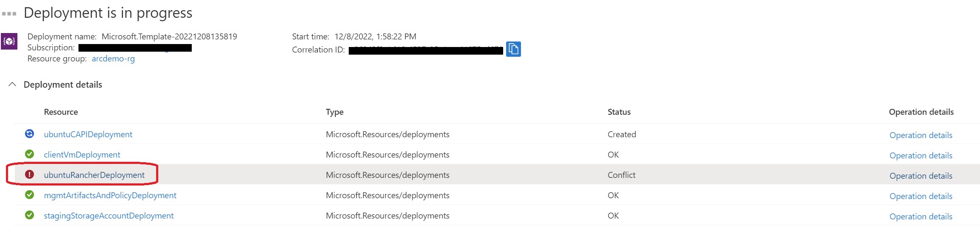Select the OK status of stagingStorageAccountDeployment

point(613,216)
